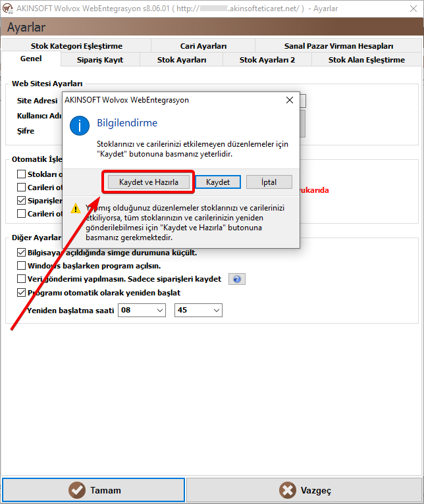Check the first Carileri checkbox under Stokları
Image resolution: width=424 pixels, height=504 pixels.
[21, 188]
